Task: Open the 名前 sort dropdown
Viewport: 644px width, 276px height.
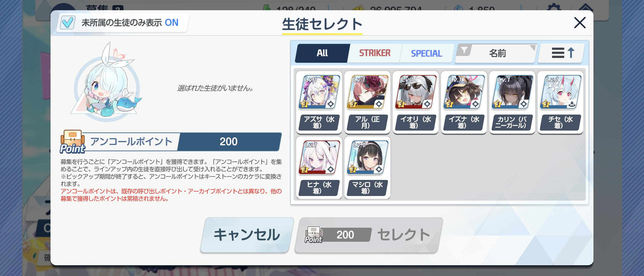Action: point(497,53)
